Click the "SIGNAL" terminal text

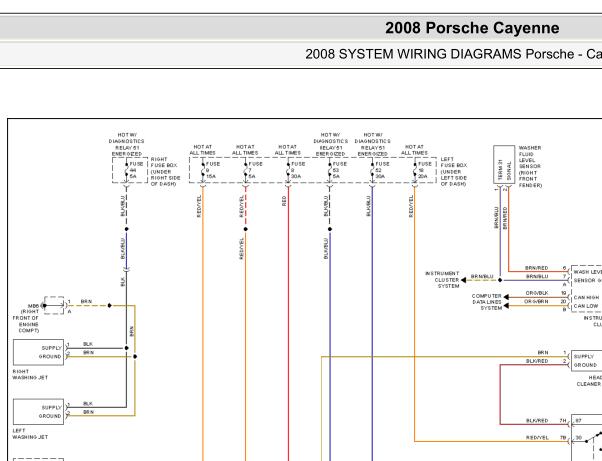coord(509,171)
